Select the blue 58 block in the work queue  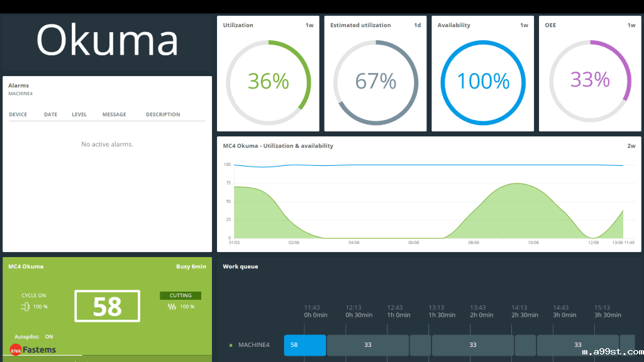(304, 344)
